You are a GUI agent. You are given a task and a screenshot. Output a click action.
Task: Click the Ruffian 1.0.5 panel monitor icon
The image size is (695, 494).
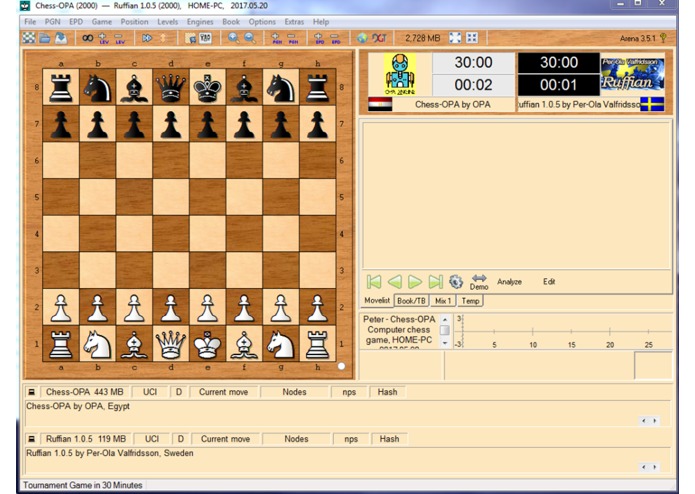coord(31,439)
